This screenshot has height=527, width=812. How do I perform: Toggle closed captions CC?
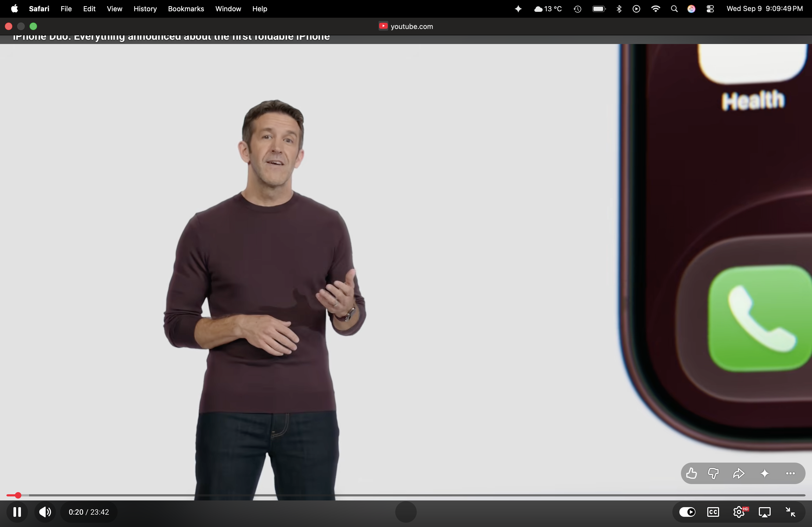click(x=713, y=512)
